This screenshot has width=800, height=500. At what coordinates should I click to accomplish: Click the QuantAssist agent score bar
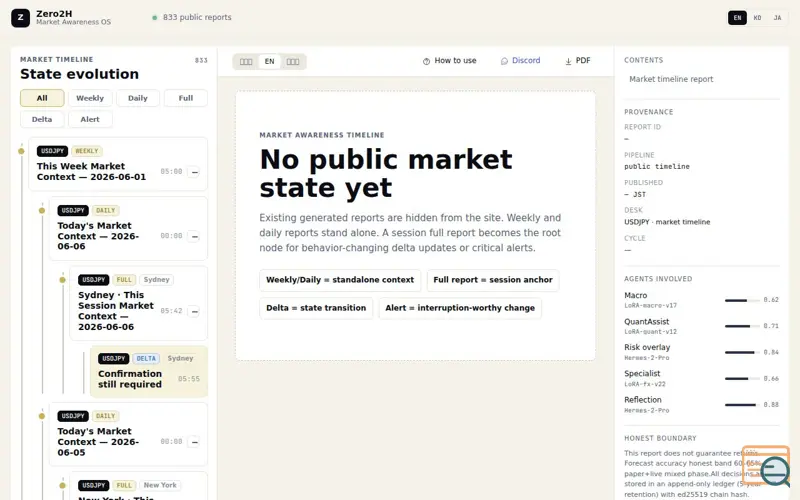click(740, 326)
